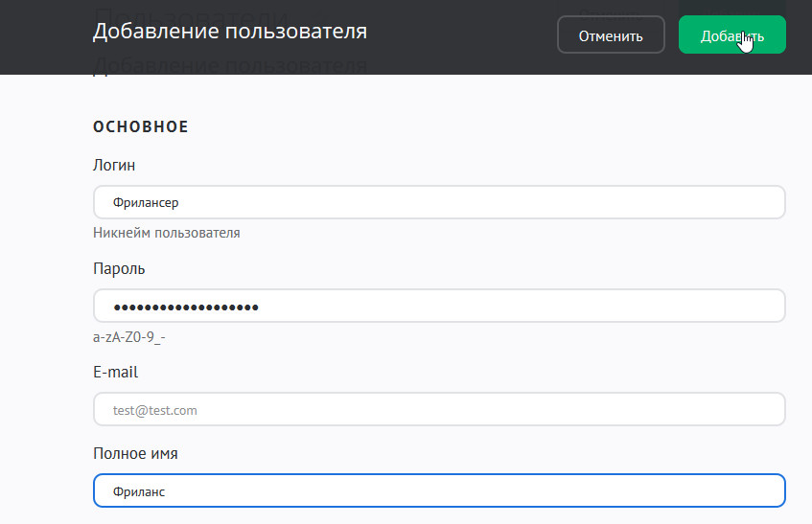This screenshot has width=812, height=524.
Task: Click the "ОСНОВНОЕ" section heading
Action: coord(141,126)
